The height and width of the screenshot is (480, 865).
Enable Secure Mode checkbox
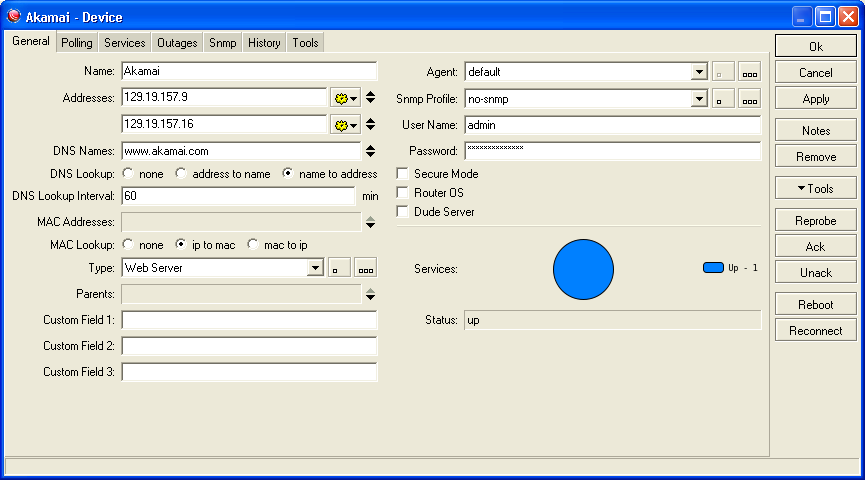(403, 174)
